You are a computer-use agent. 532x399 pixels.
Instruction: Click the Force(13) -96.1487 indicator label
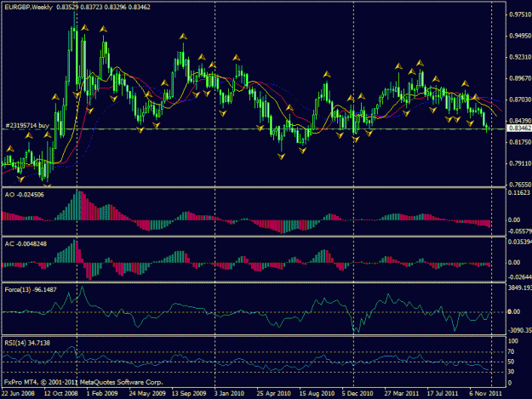coord(31,290)
